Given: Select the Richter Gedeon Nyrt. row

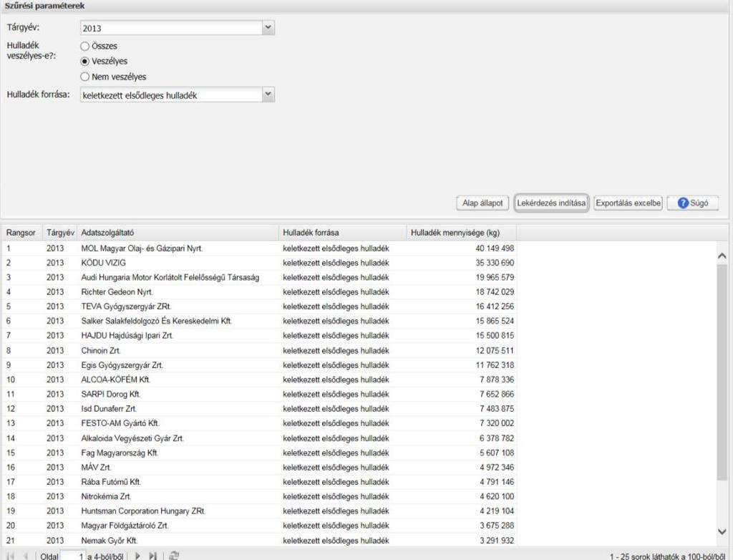Looking at the screenshot, I should coord(259,292).
